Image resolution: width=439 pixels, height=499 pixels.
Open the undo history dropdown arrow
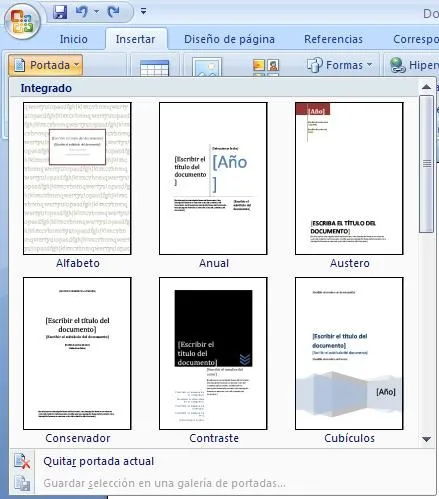tap(96, 12)
